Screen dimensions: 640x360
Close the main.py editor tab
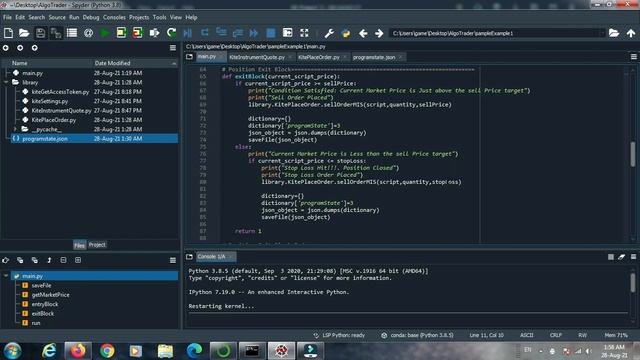(222, 57)
